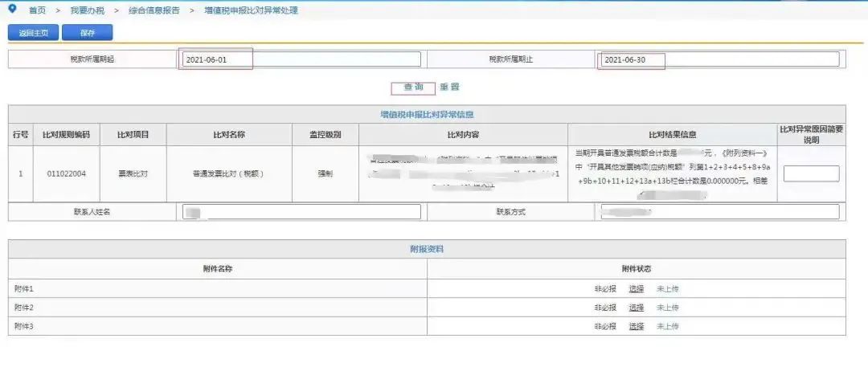
Task: Go to 首页 in the breadcrumb
Action: pos(37,10)
